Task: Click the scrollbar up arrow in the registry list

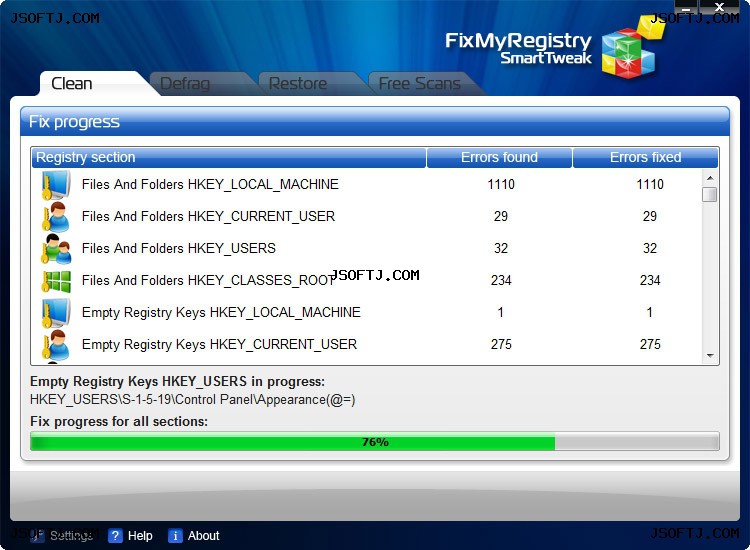Action: [x=710, y=178]
